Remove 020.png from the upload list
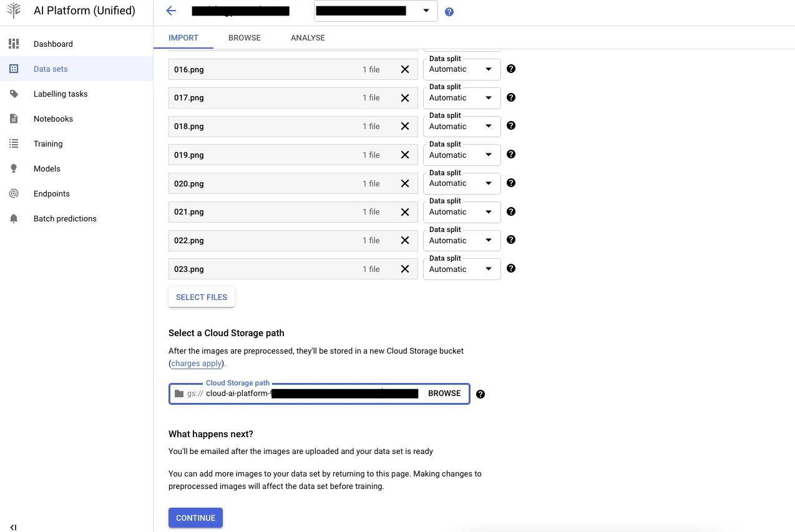 click(x=405, y=183)
